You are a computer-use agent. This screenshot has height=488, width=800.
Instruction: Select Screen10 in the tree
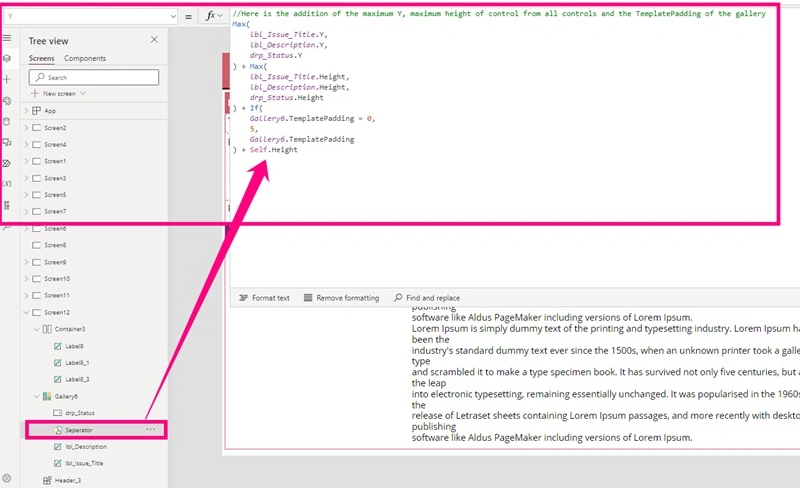[57, 279]
